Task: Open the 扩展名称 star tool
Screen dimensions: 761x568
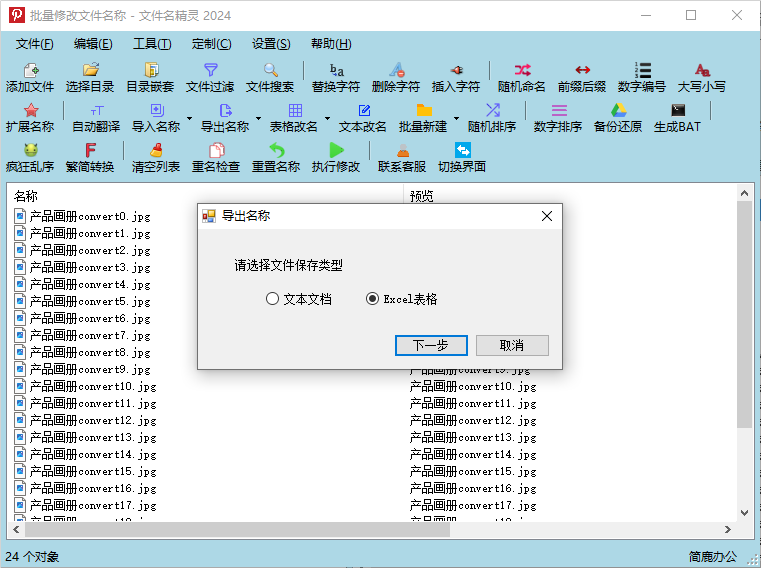Action: tap(30, 118)
